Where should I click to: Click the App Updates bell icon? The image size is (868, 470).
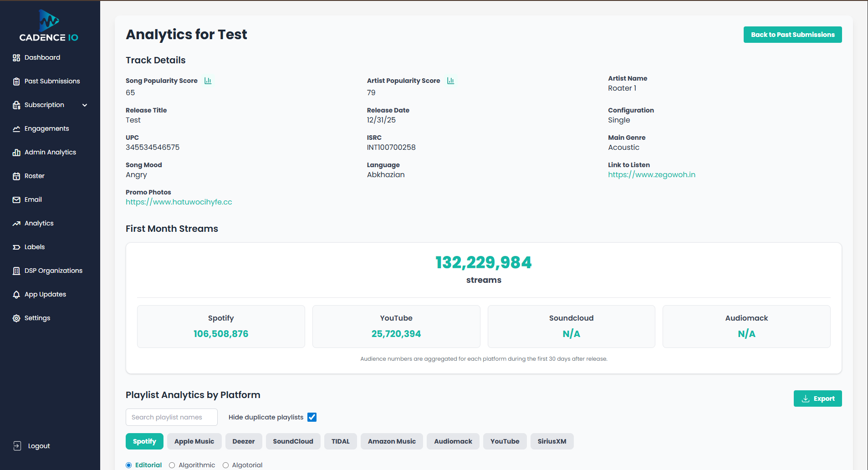[x=16, y=295]
